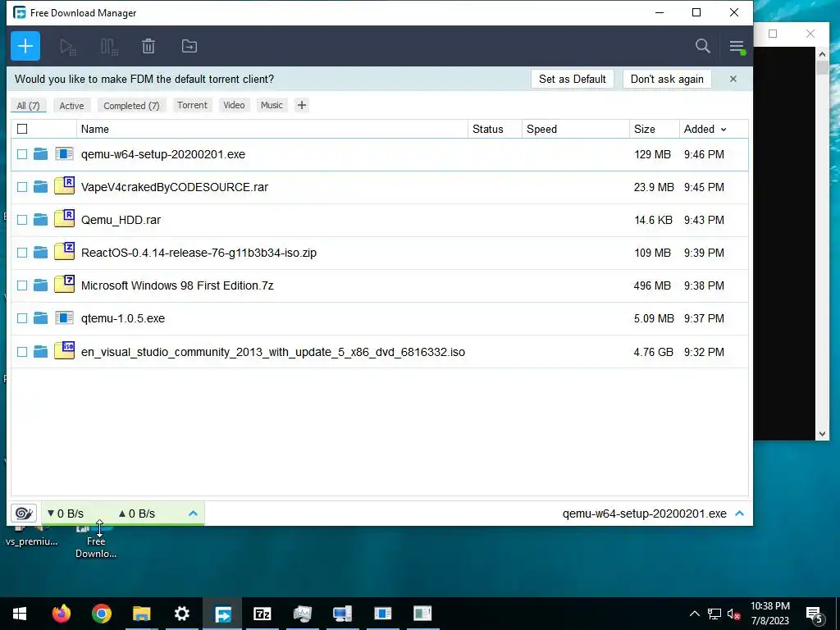Move download to folder toolbar icon
The image size is (840, 630).
189,47
